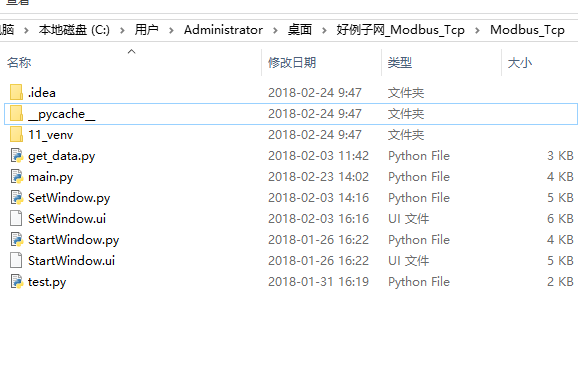
Task: Click the SetWindow.ui blank file icon
Action: pyautogui.click(x=16, y=219)
